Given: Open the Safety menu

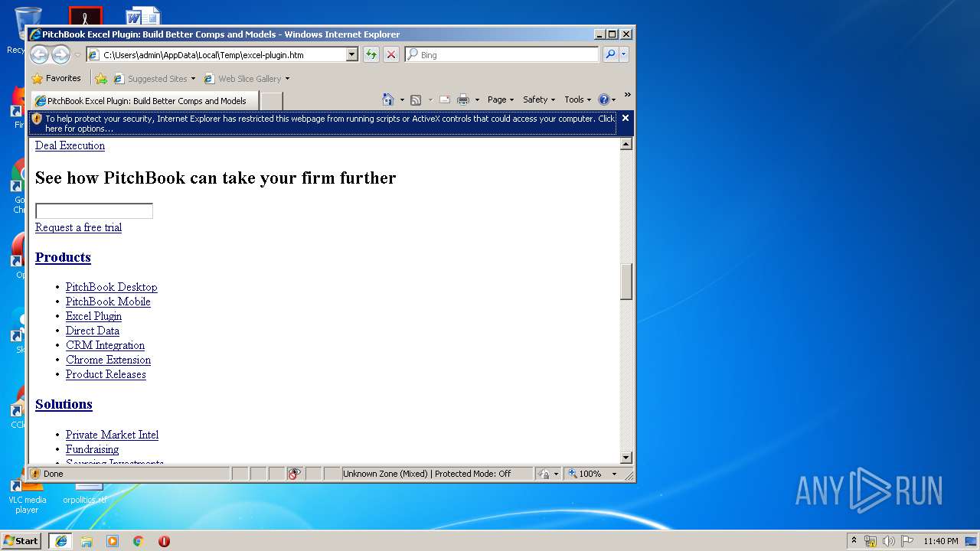Looking at the screenshot, I should 539,99.
